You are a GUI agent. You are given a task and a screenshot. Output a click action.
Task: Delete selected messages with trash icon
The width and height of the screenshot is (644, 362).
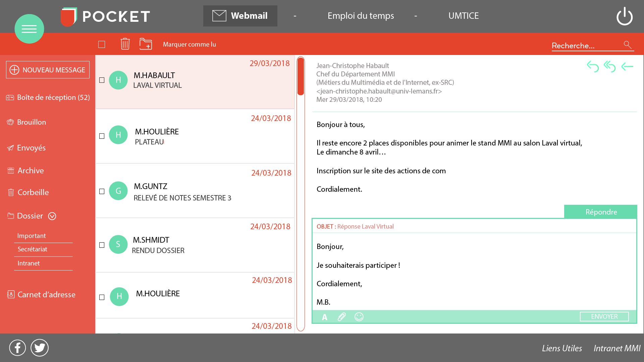pos(125,44)
